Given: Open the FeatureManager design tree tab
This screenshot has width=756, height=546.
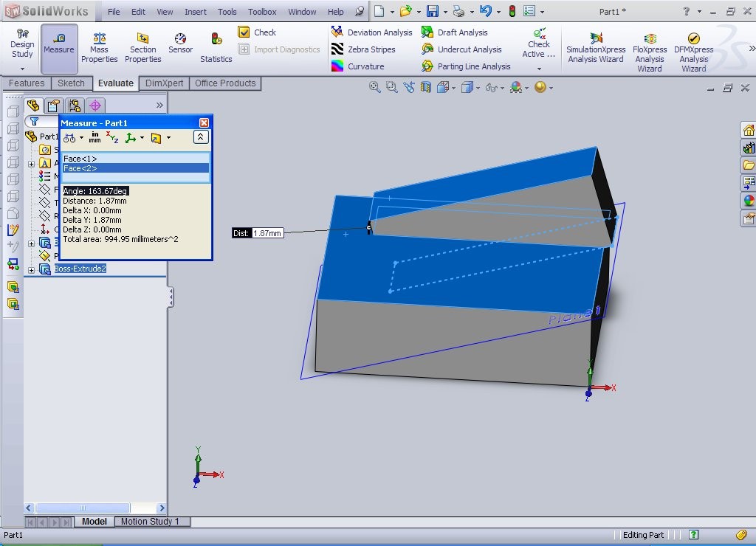Looking at the screenshot, I should [33, 105].
